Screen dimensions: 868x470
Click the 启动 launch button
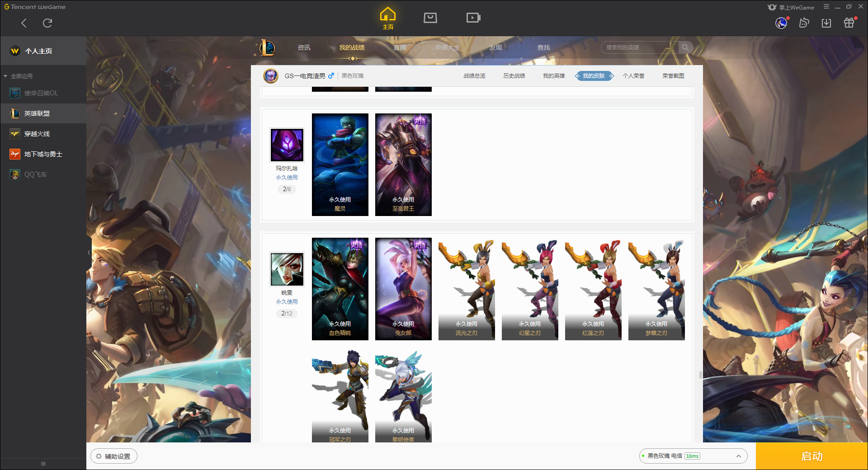tap(811, 456)
